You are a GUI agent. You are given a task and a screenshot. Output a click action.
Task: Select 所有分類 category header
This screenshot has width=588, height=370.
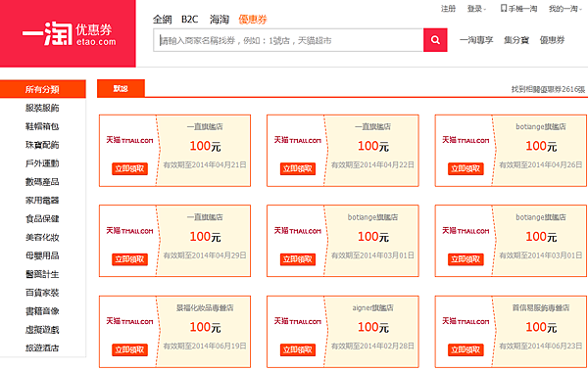click(42, 89)
